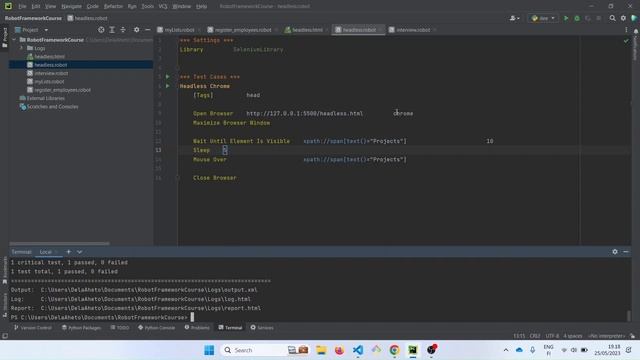Screen dimensions: 640x360
Task: Click Expand All in Project panel
Action: click(x=112, y=30)
